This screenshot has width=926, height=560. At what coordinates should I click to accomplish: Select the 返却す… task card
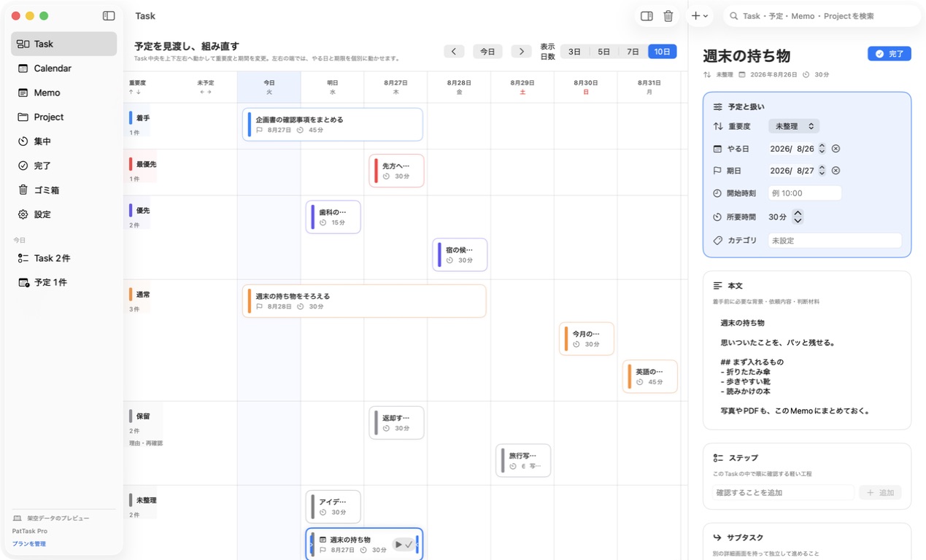(x=396, y=423)
